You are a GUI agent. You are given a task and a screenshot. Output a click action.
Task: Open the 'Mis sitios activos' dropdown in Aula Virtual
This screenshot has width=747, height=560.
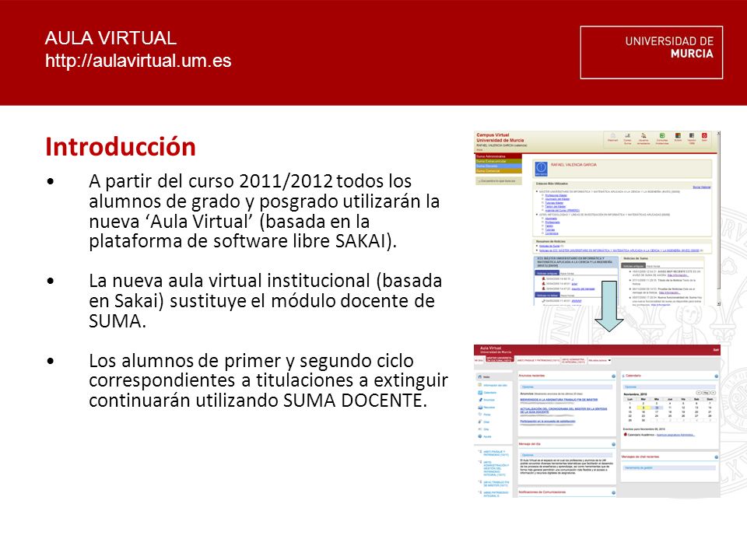point(600,360)
